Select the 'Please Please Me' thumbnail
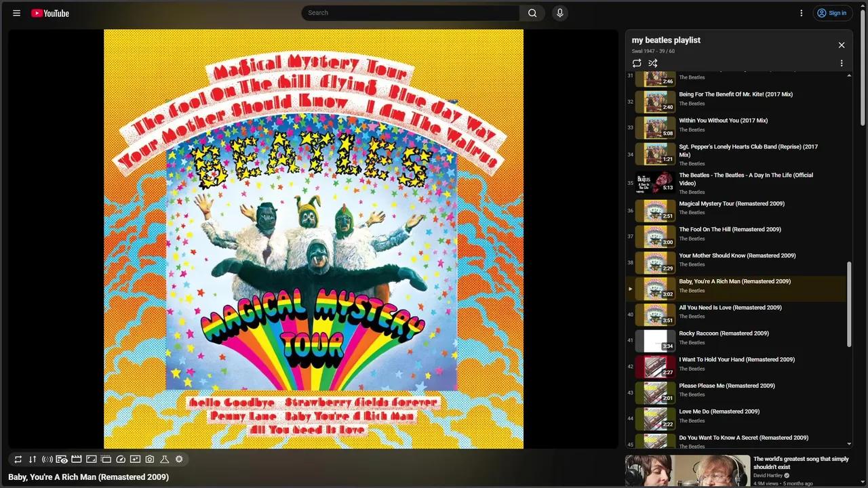Screen dimensions: 868x488 pyautogui.click(x=655, y=393)
